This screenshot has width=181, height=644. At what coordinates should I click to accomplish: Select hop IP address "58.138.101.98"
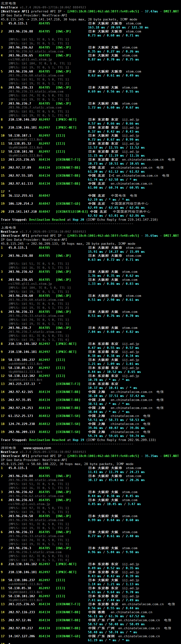[x=21, y=151]
